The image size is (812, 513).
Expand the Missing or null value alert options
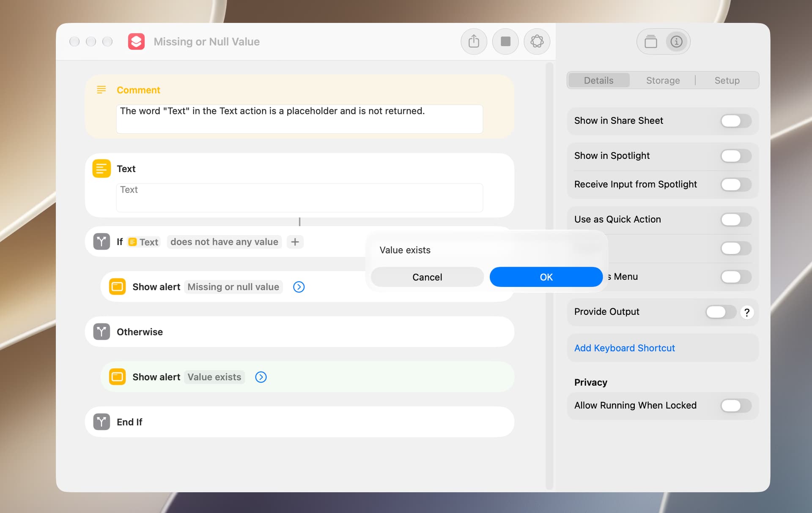(x=299, y=287)
